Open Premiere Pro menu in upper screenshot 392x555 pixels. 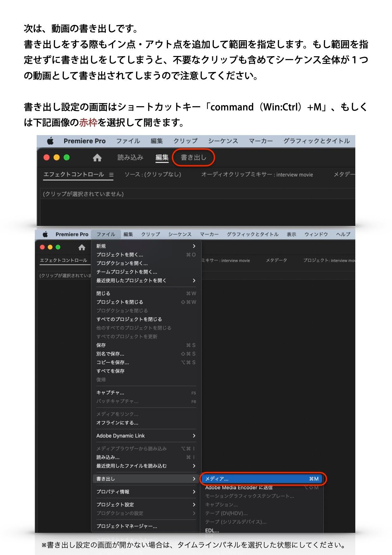point(84,141)
